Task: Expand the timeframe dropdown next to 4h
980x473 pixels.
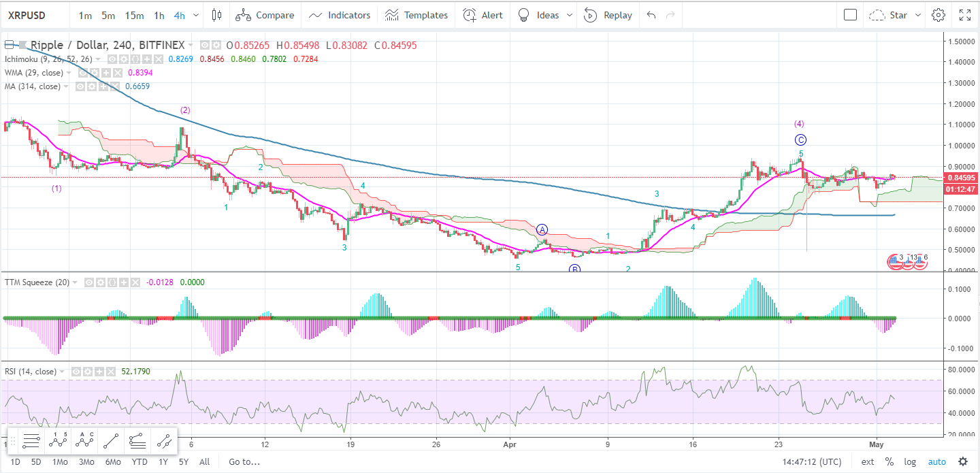Action: pos(195,14)
